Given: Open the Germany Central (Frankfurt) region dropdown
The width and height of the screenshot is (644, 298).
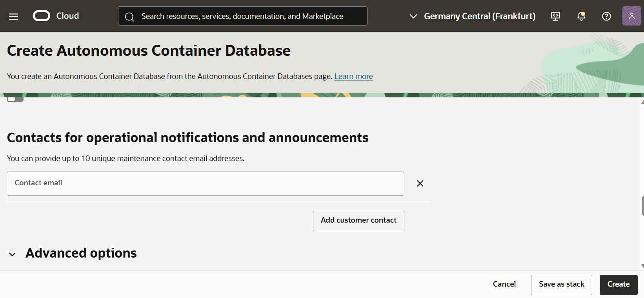Looking at the screenshot, I should tap(472, 16).
